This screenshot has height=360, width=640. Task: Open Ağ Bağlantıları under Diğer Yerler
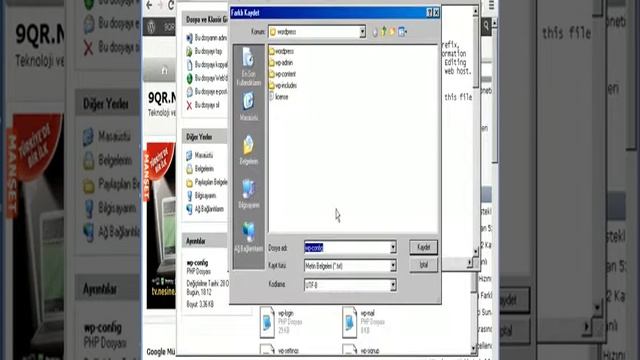[205, 209]
